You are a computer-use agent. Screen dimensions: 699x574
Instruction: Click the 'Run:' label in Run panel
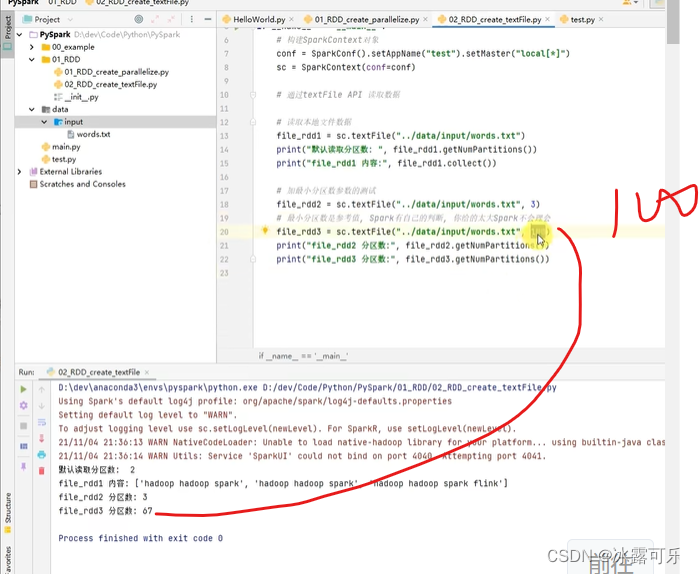click(x=26, y=372)
